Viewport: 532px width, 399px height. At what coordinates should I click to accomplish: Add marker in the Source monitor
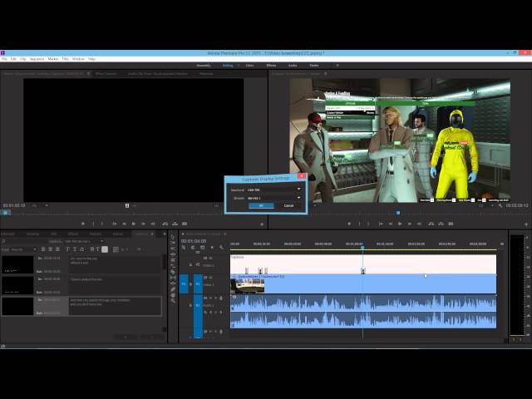click(83, 224)
